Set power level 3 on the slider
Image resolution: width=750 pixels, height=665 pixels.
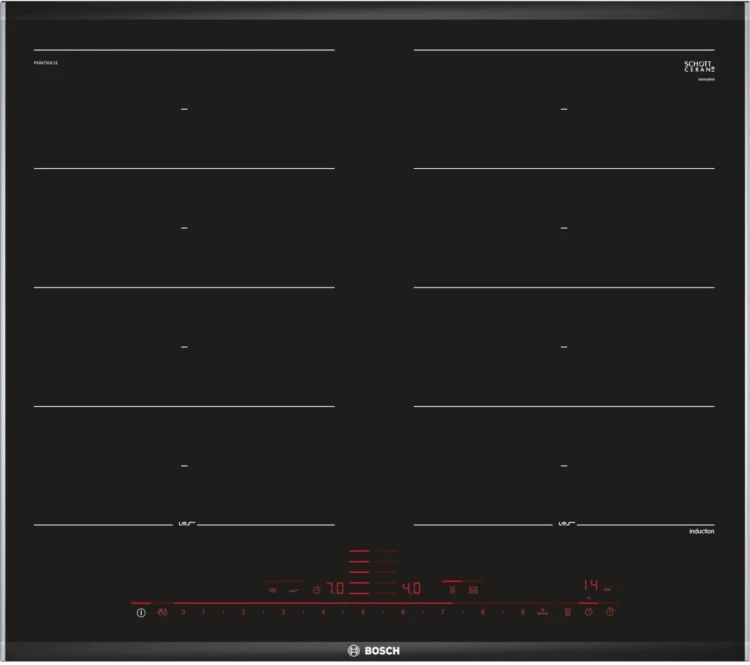pyautogui.click(x=283, y=612)
